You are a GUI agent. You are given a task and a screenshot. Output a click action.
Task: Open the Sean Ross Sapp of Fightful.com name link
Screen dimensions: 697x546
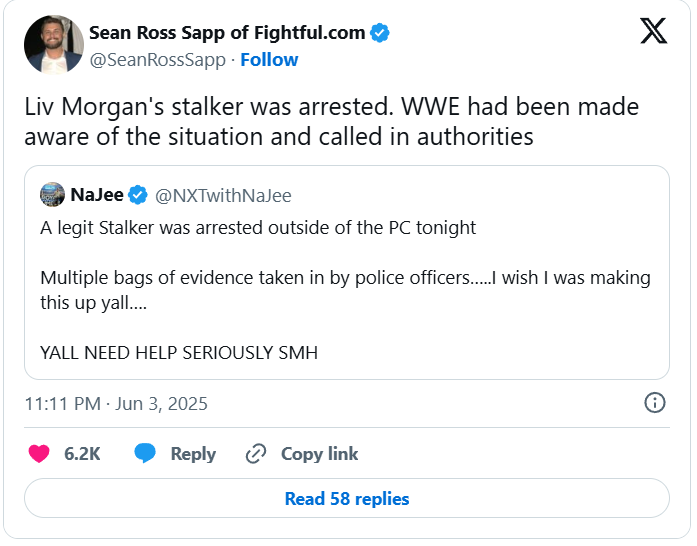[x=227, y=33]
